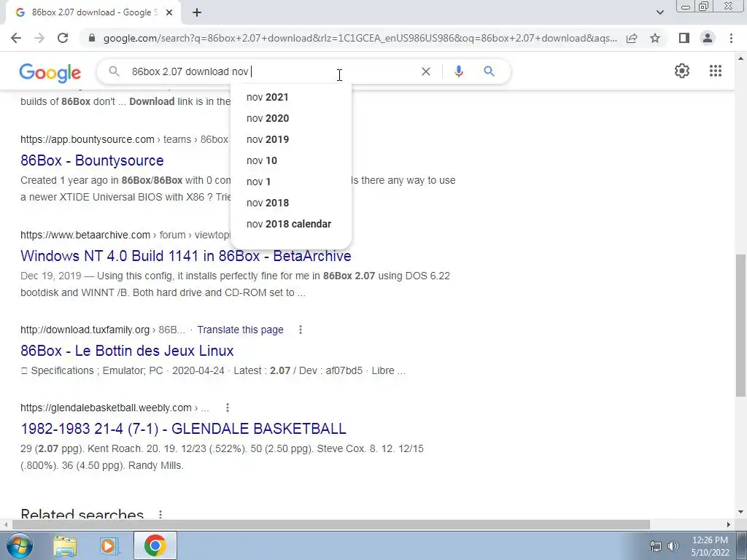Viewport: 747px width, 560px height.
Task: Open GLENDALE BASKETBALL result link
Action: (183, 429)
